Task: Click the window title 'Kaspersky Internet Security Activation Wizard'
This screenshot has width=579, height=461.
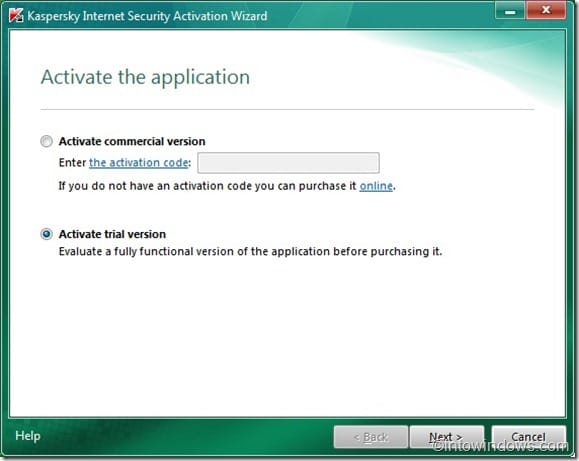Action: 147,16
